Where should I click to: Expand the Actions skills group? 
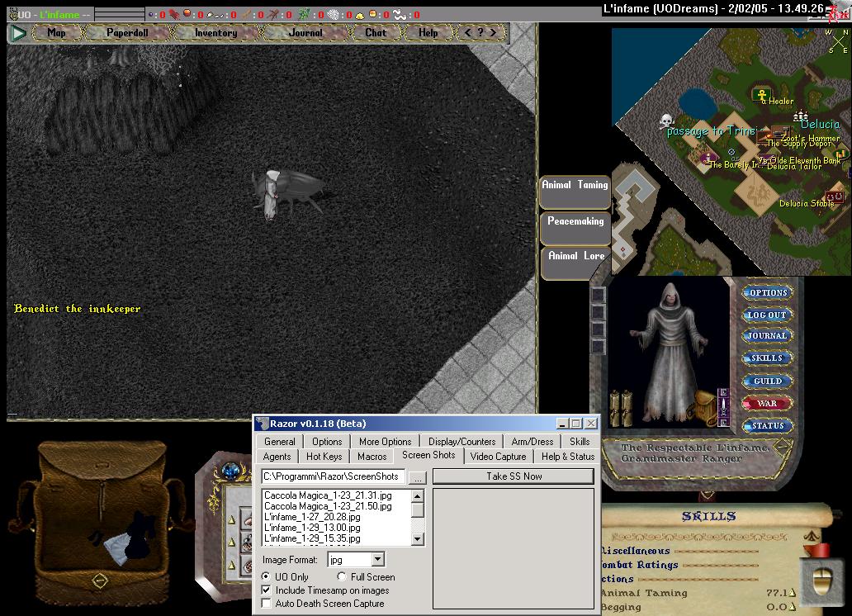pyautogui.click(x=618, y=579)
